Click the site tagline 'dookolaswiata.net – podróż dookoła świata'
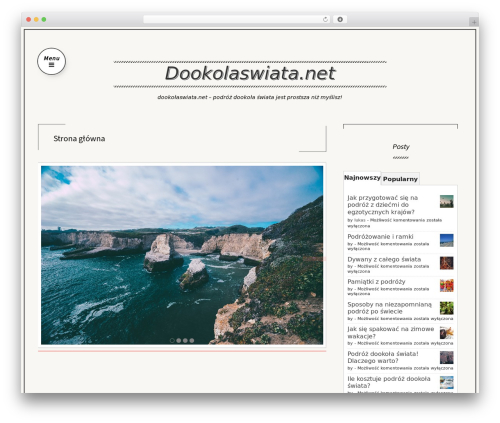Viewport: 500px width, 423px height. [250, 97]
